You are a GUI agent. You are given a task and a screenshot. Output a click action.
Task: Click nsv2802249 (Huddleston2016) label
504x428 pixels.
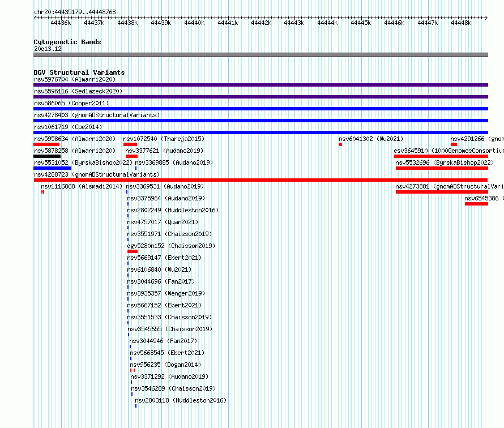[173, 210]
